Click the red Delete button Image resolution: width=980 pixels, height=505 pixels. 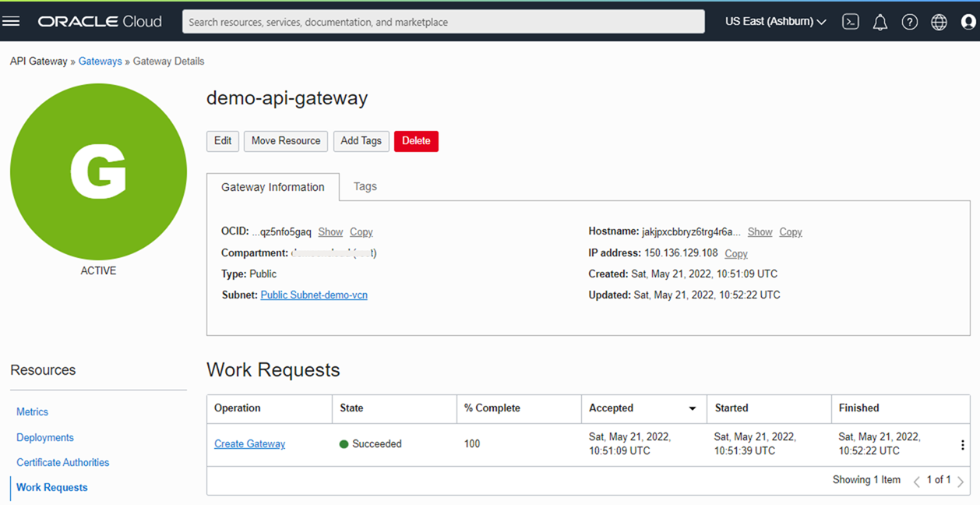[x=416, y=141]
